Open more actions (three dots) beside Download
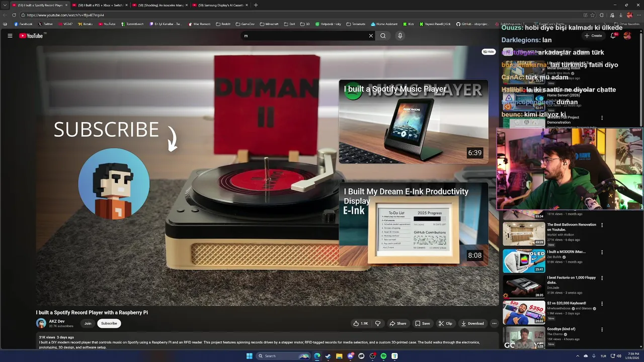This screenshot has width=644, height=362. [x=494, y=323]
